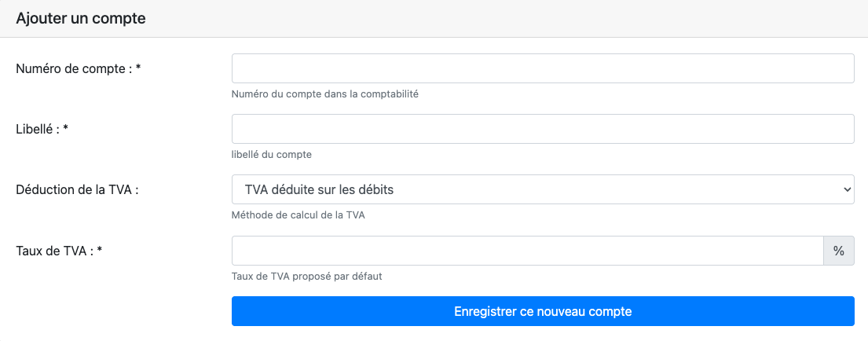The height and width of the screenshot is (341, 868).
Task: Click the 'Libellé :' label
Action: click(x=38, y=129)
